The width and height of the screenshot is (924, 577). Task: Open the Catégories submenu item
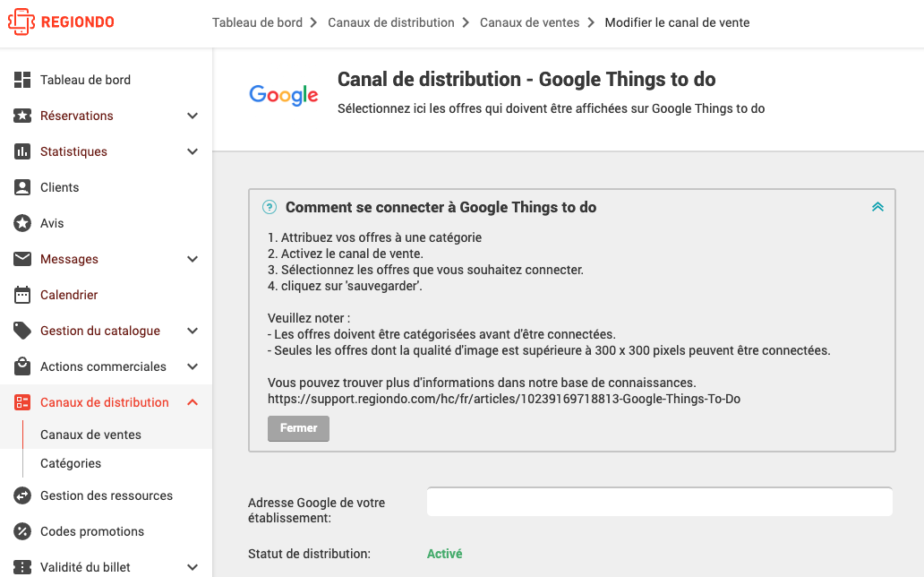[71, 464]
